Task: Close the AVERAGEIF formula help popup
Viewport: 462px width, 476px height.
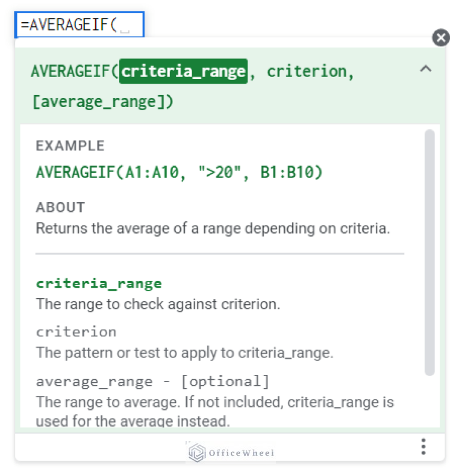Action: (441, 38)
